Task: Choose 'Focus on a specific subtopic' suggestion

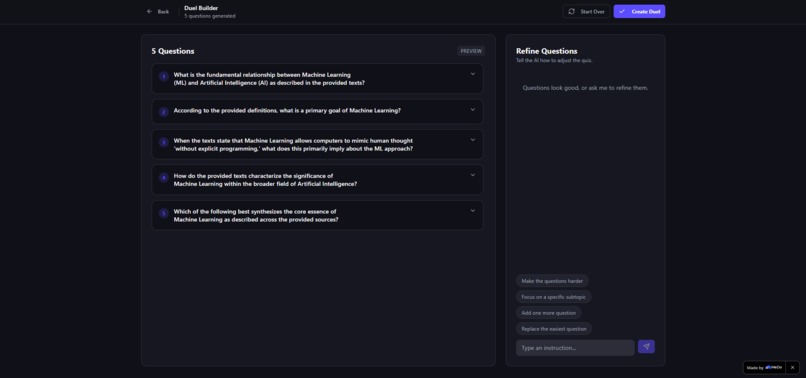Action: (554, 297)
